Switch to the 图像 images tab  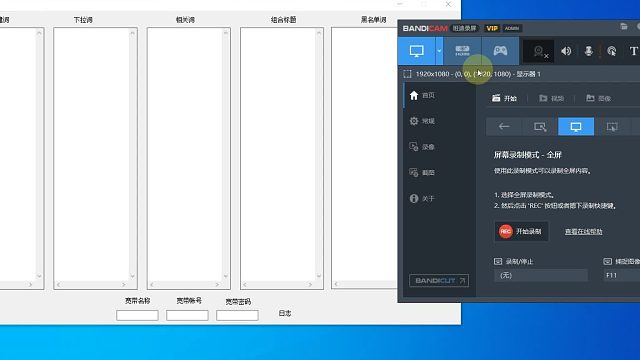click(x=598, y=98)
